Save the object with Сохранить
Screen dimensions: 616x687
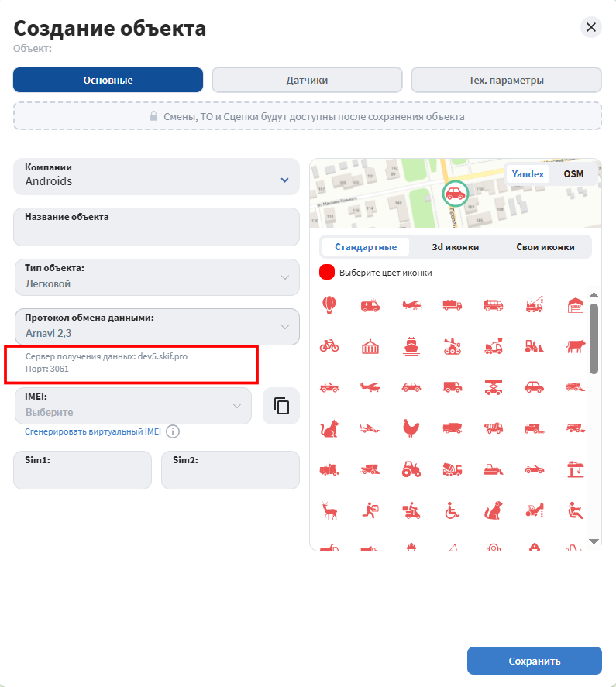[535, 661]
